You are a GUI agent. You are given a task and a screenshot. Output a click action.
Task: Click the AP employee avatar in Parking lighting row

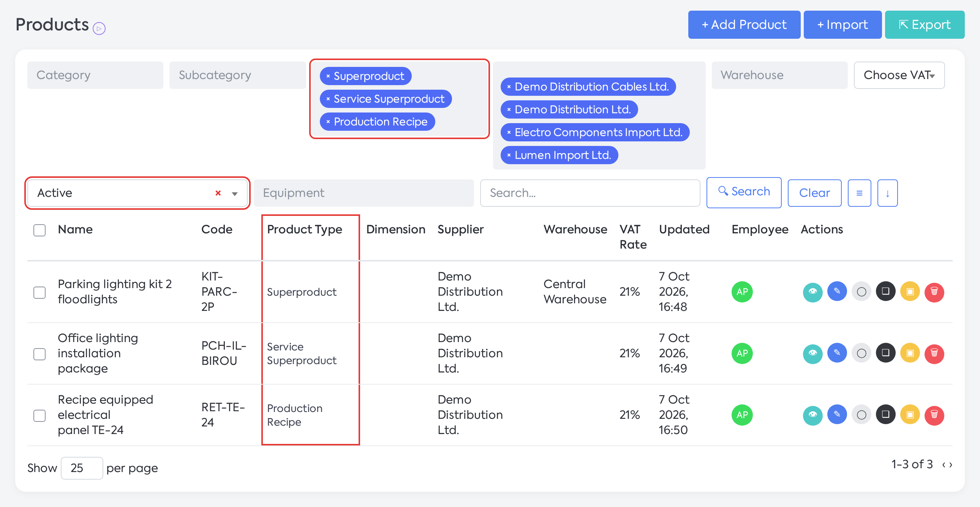pyautogui.click(x=742, y=292)
